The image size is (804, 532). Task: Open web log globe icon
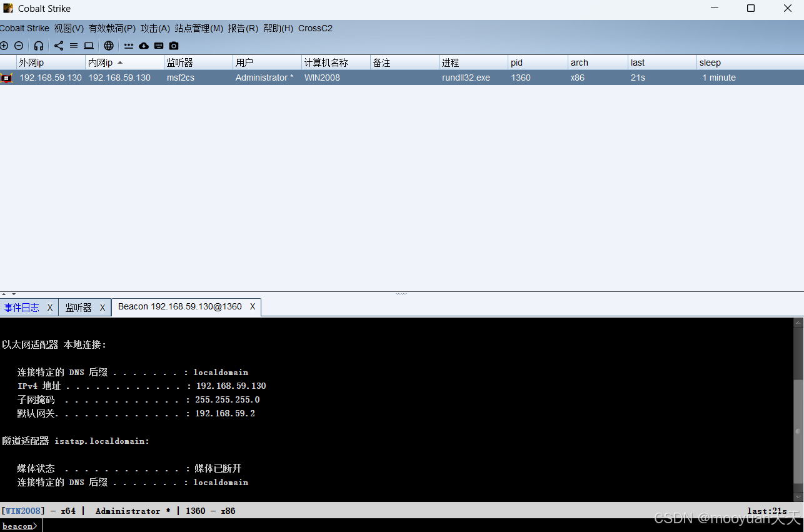tap(109, 46)
